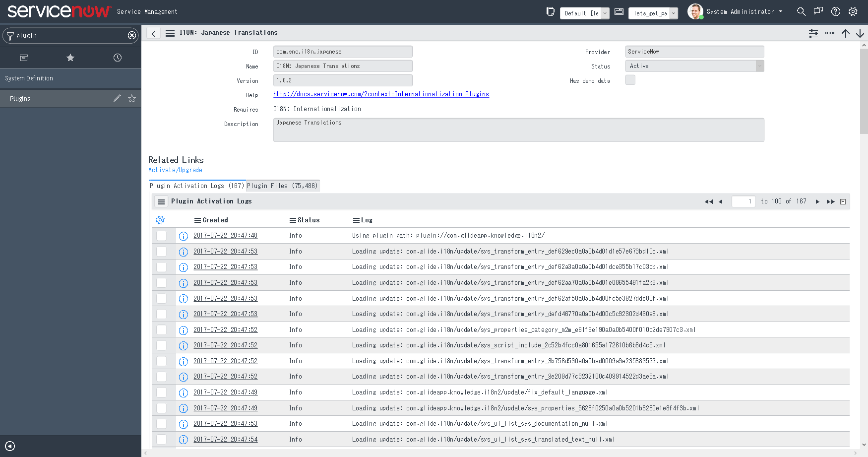Open the Internationalization Plugins help link

click(x=381, y=94)
